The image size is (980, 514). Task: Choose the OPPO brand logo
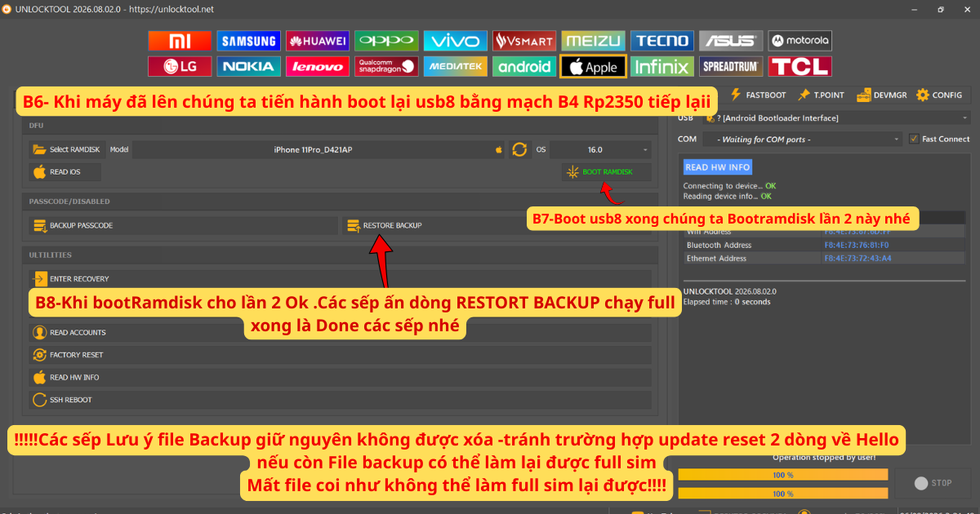(x=386, y=41)
